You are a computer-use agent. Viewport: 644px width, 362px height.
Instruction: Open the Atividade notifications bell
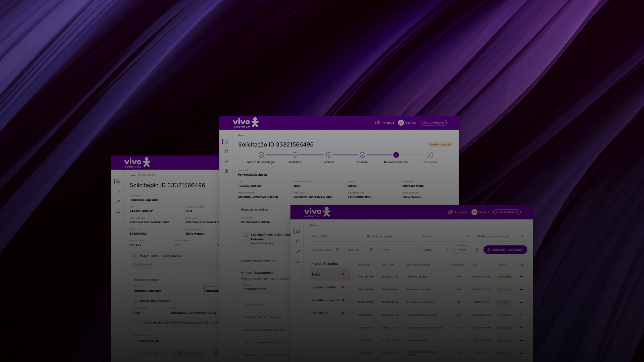pyautogui.click(x=450, y=212)
